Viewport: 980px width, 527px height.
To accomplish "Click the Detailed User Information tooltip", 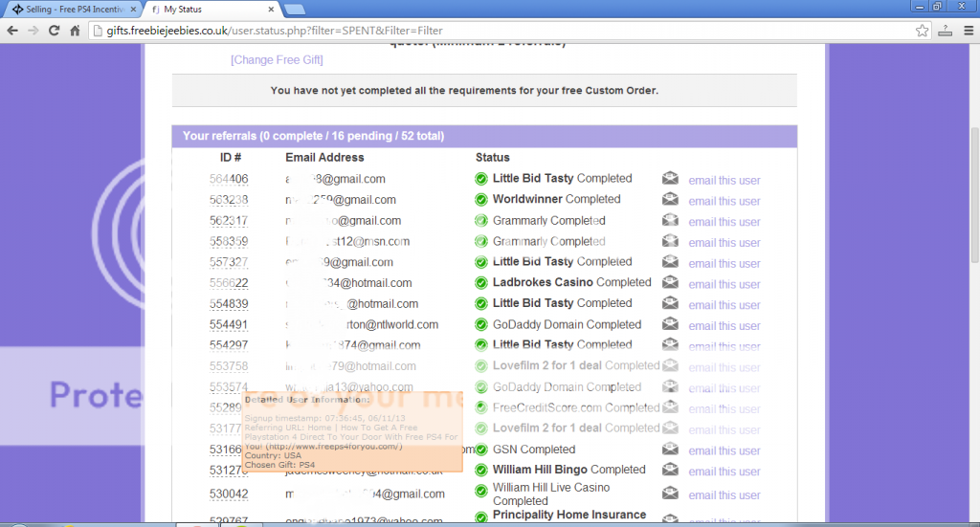I will 352,431.
